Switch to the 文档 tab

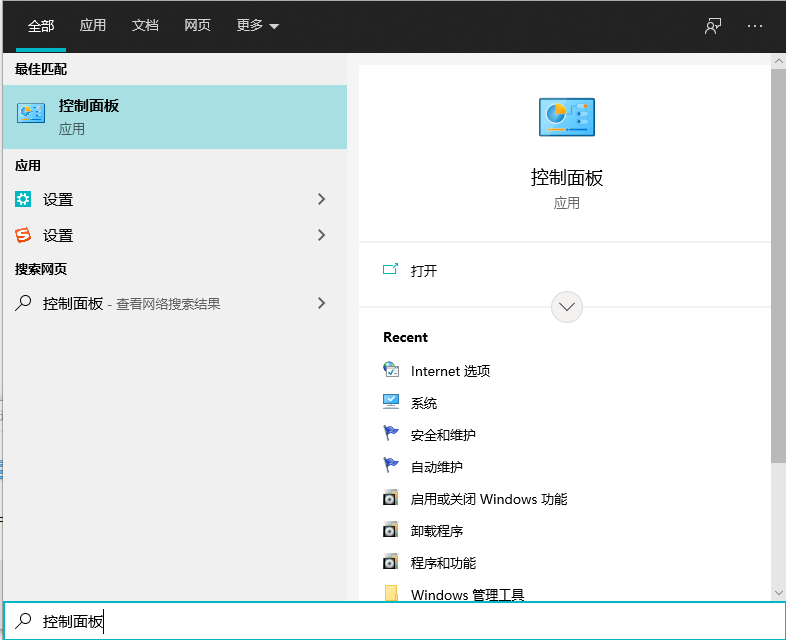coord(145,26)
